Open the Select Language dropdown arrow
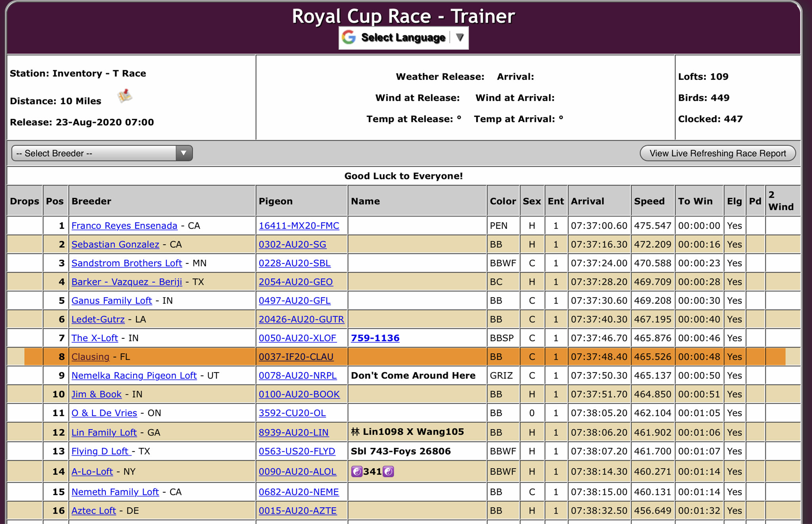 [x=460, y=38]
